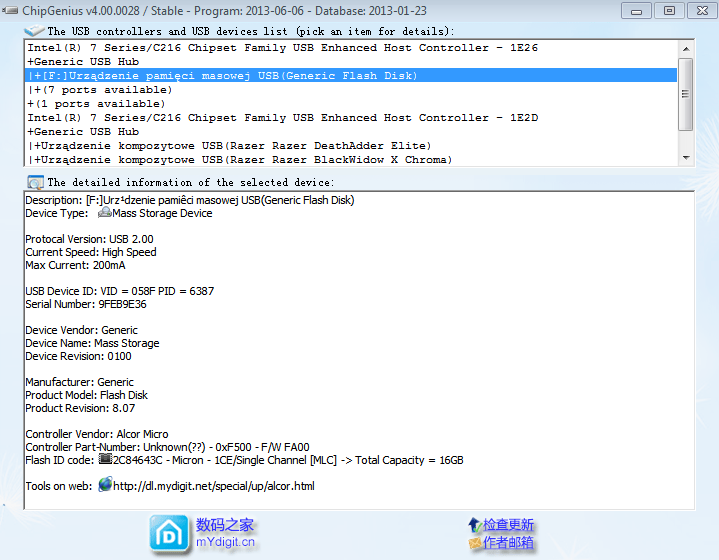This screenshot has width=719, height=560.
Task: Select Razer DeathAdder Elite device row
Action: point(351,146)
